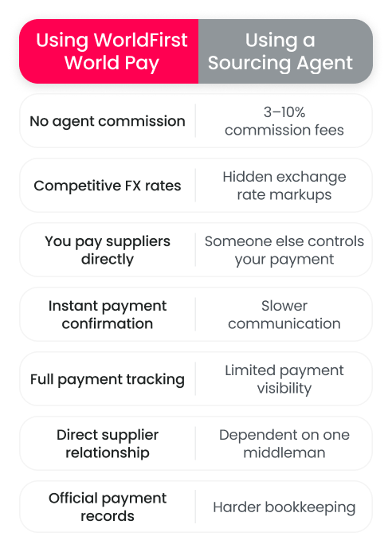Click Someone else controls your payment text
Image resolution: width=392 pixels, height=552 pixels.
(x=284, y=250)
